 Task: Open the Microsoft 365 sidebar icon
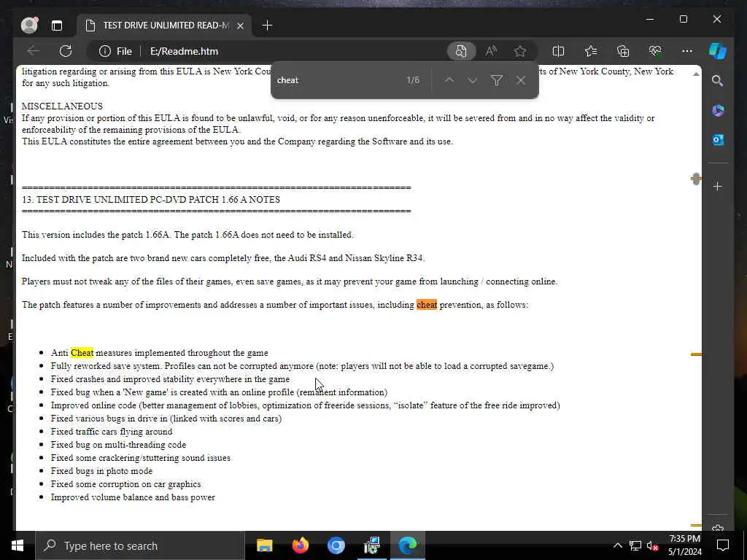point(718,111)
